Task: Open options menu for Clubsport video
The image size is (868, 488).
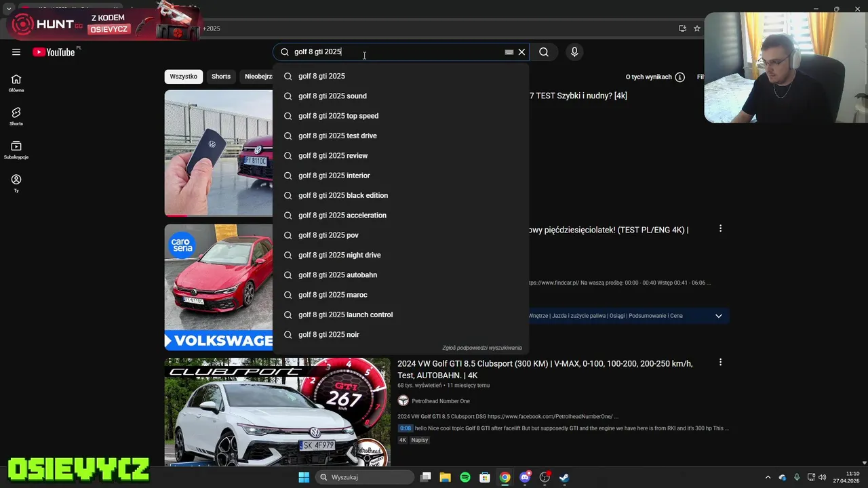Action: [x=720, y=363]
